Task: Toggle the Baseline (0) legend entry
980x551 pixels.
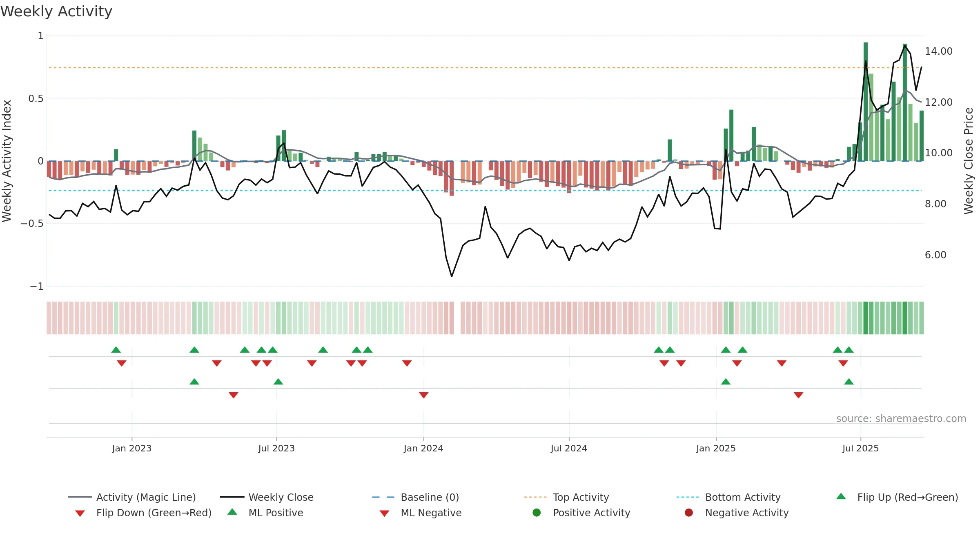Action: tap(416, 497)
